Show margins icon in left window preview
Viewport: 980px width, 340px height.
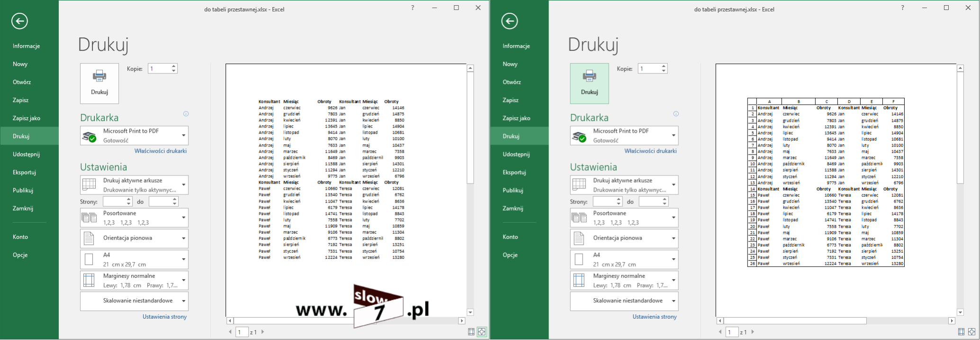pyautogui.click(x=471, y=332)
